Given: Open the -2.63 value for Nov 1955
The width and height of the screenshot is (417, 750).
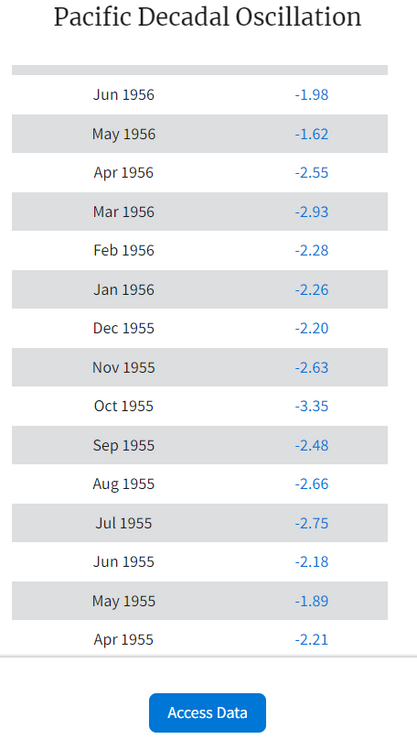Looking at the screenshot, I should pos(312,368).
